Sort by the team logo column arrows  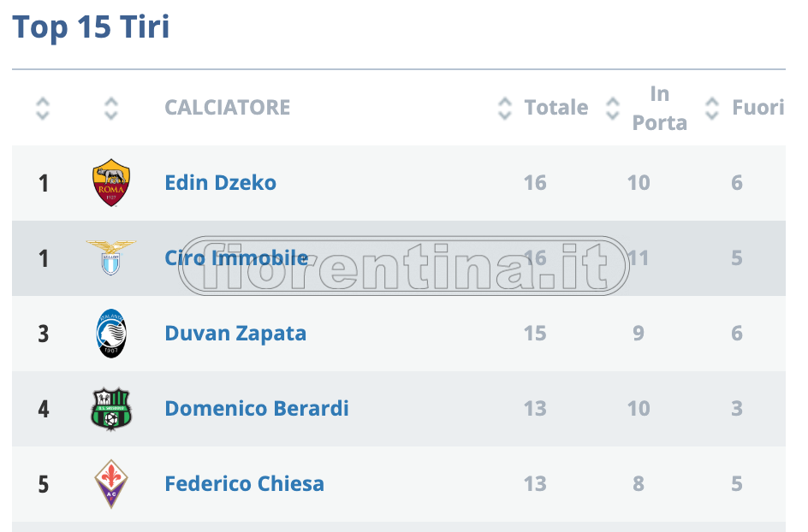(x=110, y=108)
